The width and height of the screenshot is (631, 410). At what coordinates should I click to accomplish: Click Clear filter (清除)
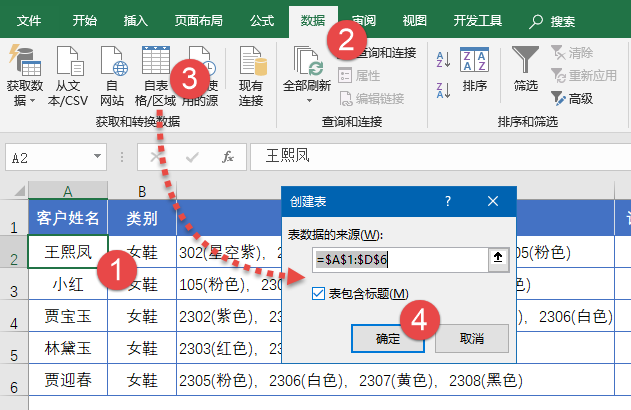(x=571, y=53)
